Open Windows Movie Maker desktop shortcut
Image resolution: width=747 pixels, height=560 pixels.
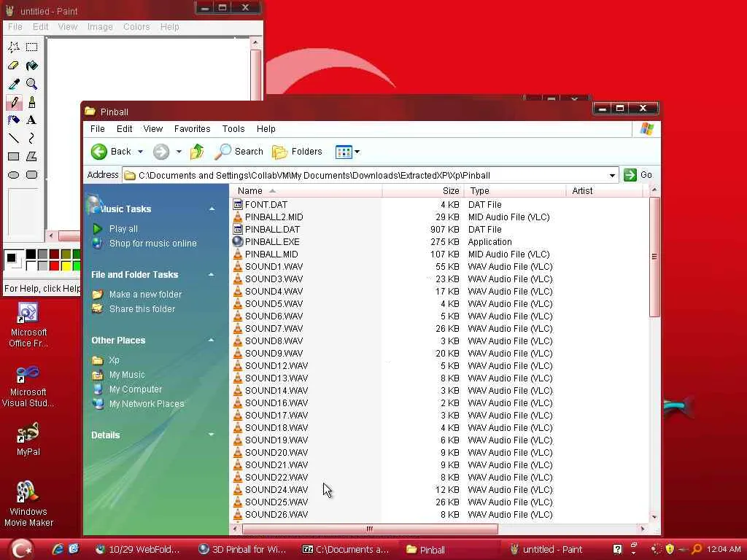tap(28, 504)
